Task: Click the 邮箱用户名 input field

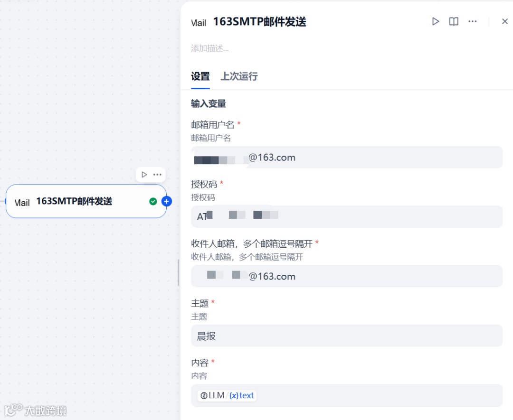Action: pyautogui.click(x=347, y=157)
